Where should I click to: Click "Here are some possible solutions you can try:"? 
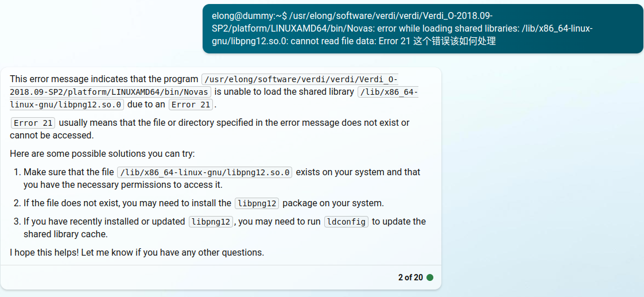click(x=102, y=154)
